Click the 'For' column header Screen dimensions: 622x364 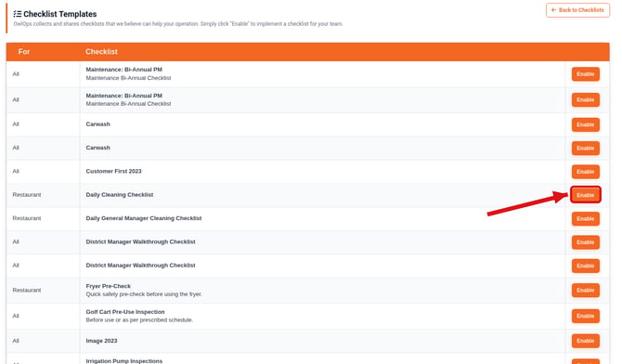tap(24, 52)
